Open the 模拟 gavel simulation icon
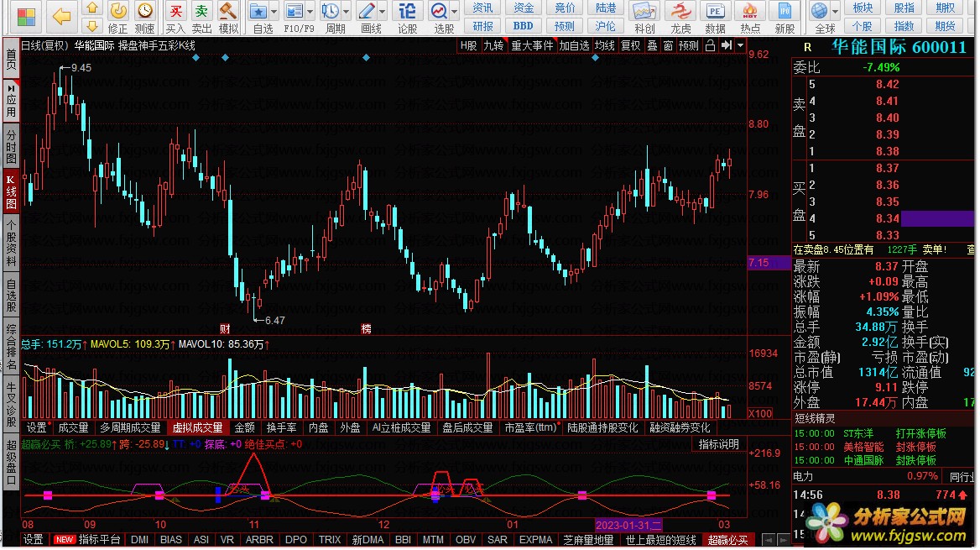The height and width of the screenshot is (550, 980). point(228,11)
